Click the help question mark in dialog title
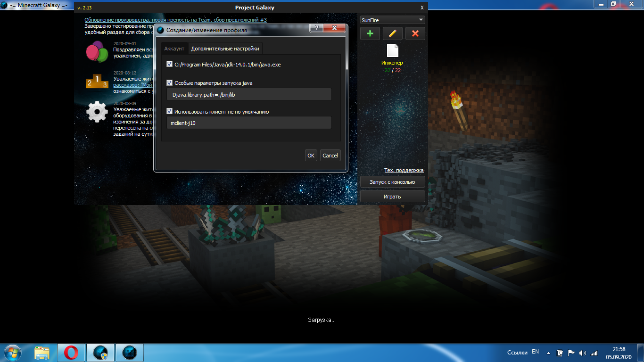 click(x=316, y=28)
